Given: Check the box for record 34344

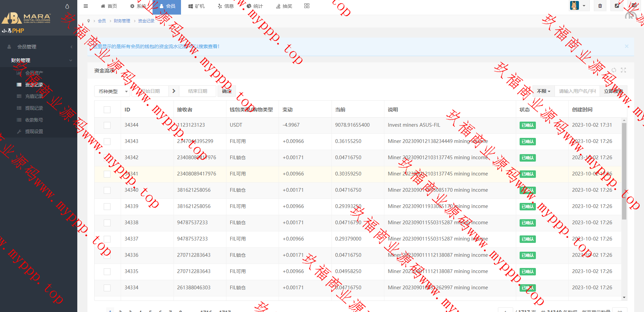Looking at the screenshot, I should click(107, 125).
